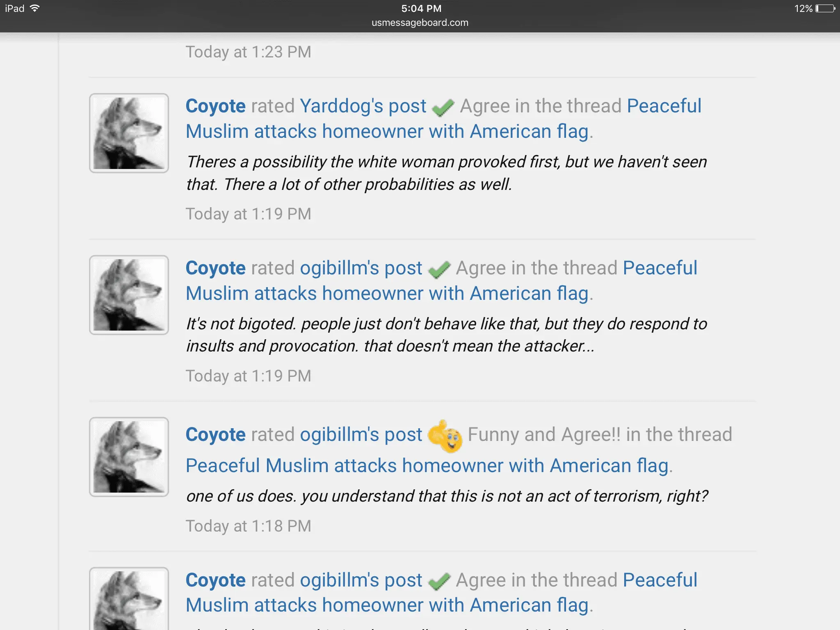Open ogibillm's post link in the 'It's not bigoted' entry
Image resolution: width=840 pixels, height=630 pixels.
(361, 268)
